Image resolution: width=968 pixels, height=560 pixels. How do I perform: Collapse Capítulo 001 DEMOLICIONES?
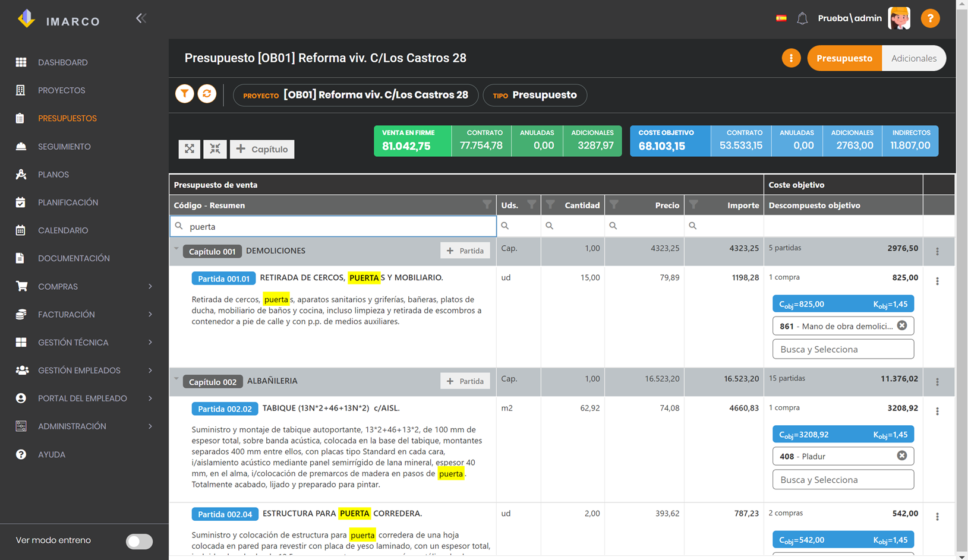coord(176,248)
